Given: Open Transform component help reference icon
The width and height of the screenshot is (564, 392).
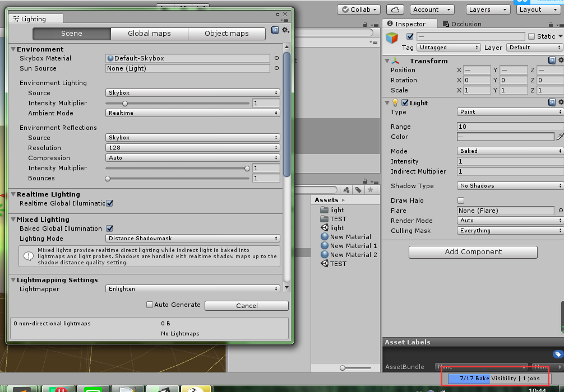Looking at the screenshot, I should coord(552,60).
